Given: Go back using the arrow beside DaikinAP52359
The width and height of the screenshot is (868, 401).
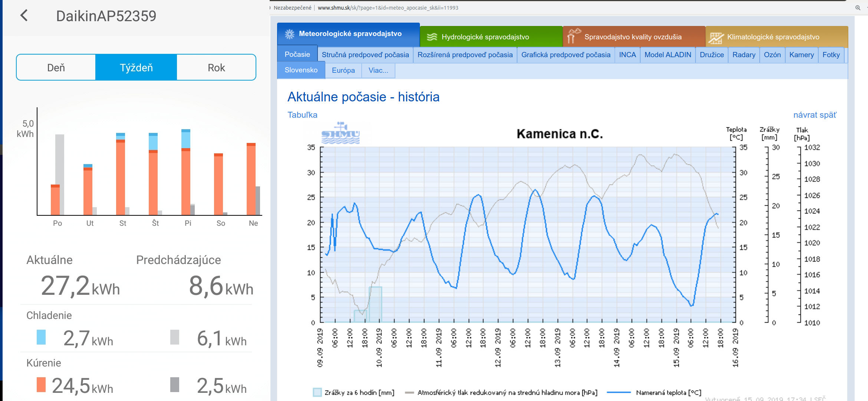Looking at the screenshot, I should pos(24,16).
